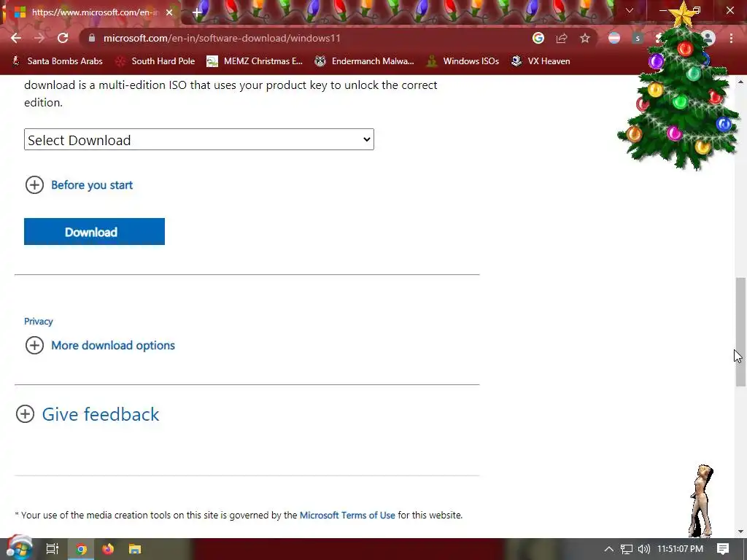747x560 pixels.
Task: Open the Windows ISOs bookmark
Action: pyautogui.click(x=462, y=61)
